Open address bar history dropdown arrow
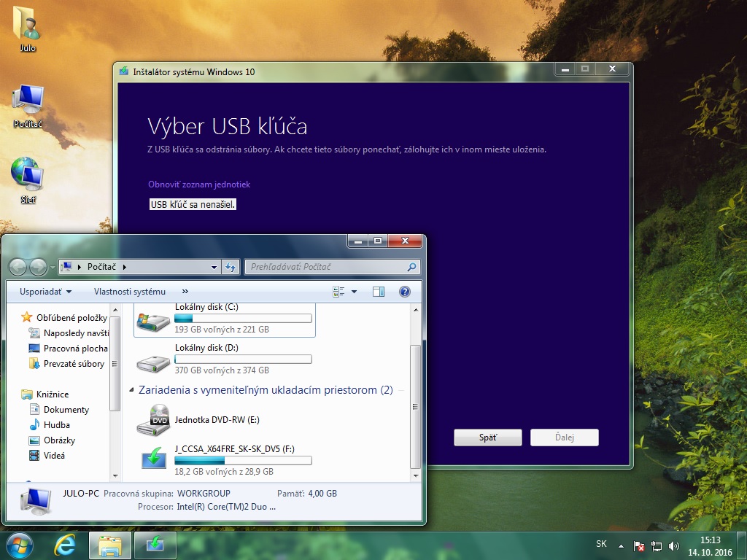This screenshot has height=560, width=747. point(214,267)
